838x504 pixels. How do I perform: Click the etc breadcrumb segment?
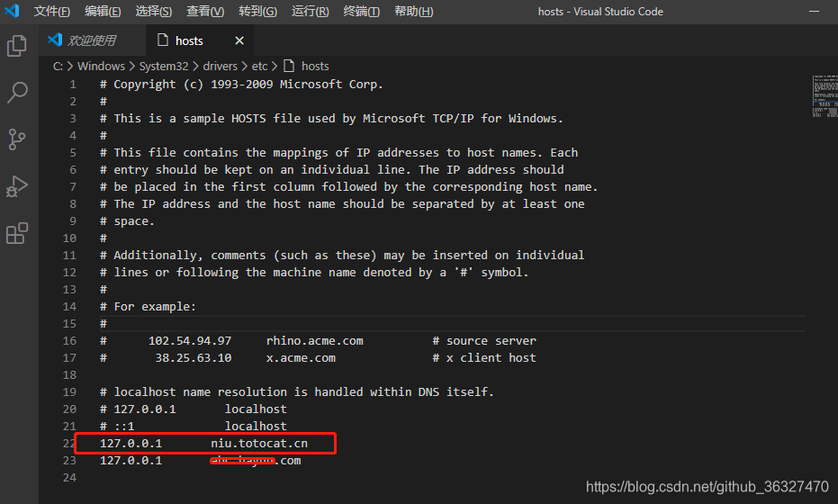coord(260,67)
